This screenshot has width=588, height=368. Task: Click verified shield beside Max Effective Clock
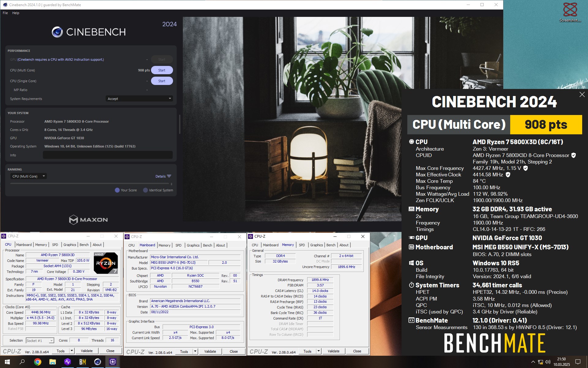pyautogui.click(x=508, y=174)
